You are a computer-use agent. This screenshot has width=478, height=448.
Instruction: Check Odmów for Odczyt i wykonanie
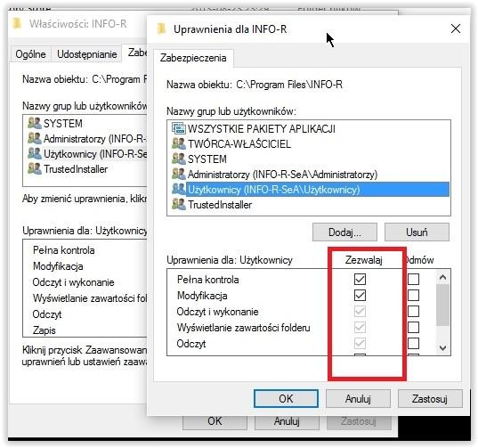413,312
